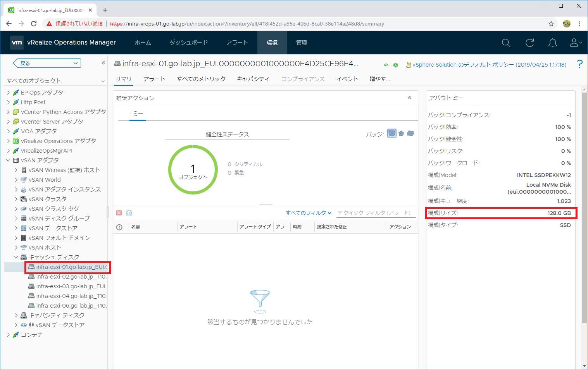The width and height of the screenshot is (588, 370).
Task: Click the red cancel alert icon
Action: point(119,213)
